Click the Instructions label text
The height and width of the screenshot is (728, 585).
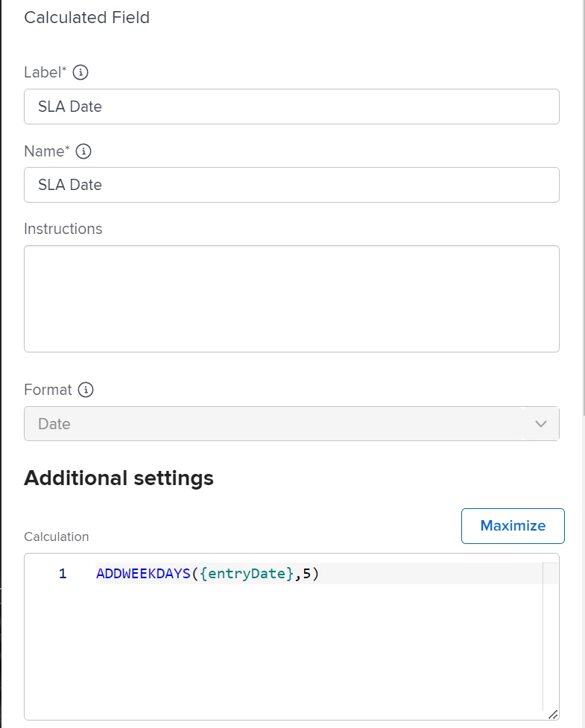pos(63,229)
